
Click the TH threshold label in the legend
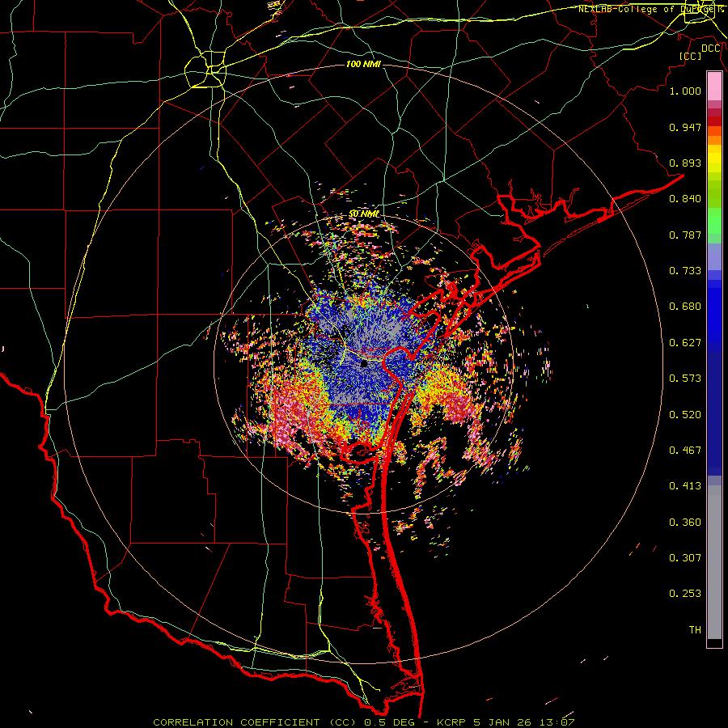point(695,630)
